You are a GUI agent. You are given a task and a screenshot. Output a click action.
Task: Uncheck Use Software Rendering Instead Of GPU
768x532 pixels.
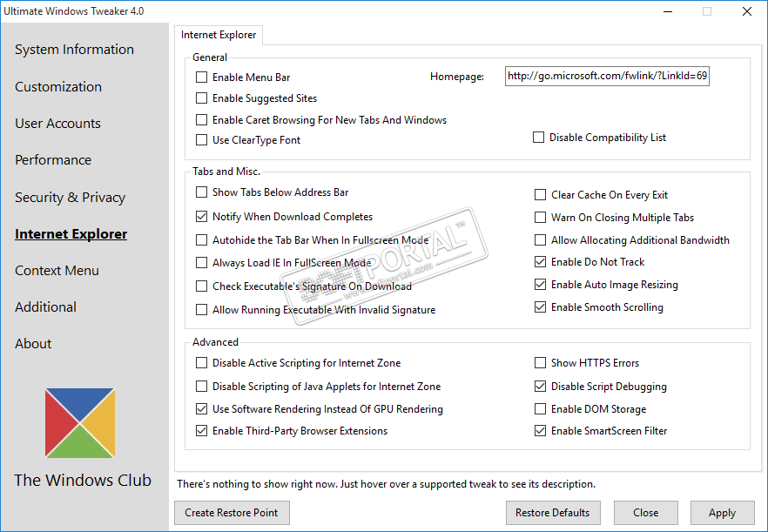coord(201,408)
